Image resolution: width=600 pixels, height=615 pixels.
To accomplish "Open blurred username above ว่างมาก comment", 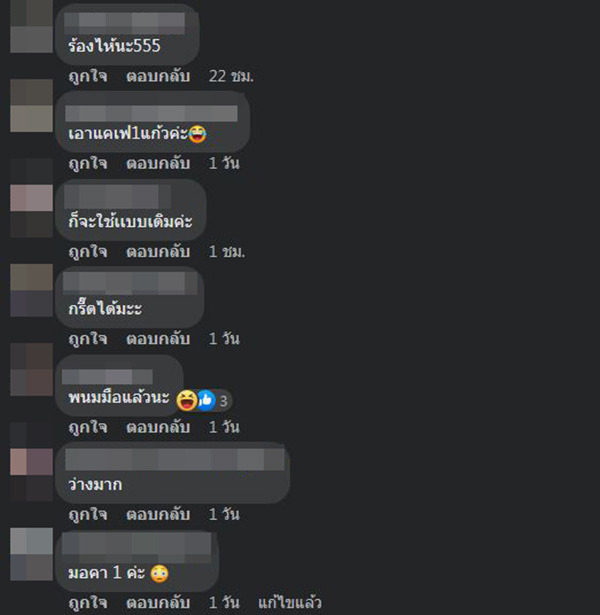I will tap(175, 460).
